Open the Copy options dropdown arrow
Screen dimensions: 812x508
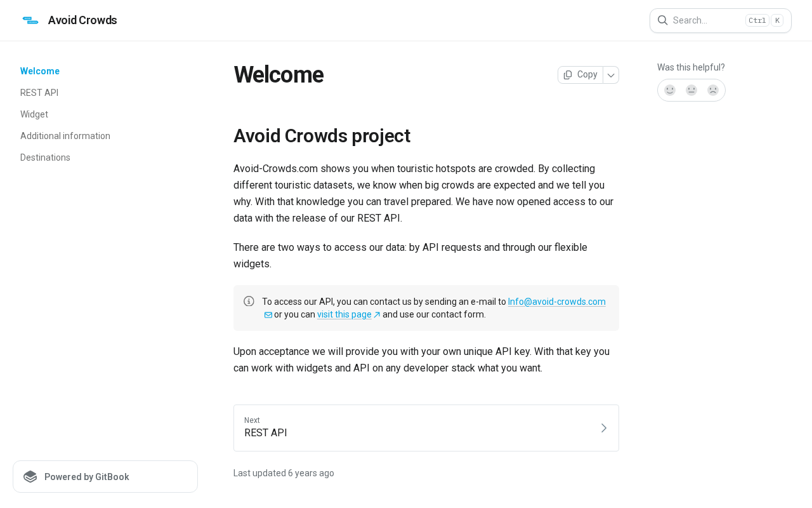pyautogui.click(x=611, y=75)
